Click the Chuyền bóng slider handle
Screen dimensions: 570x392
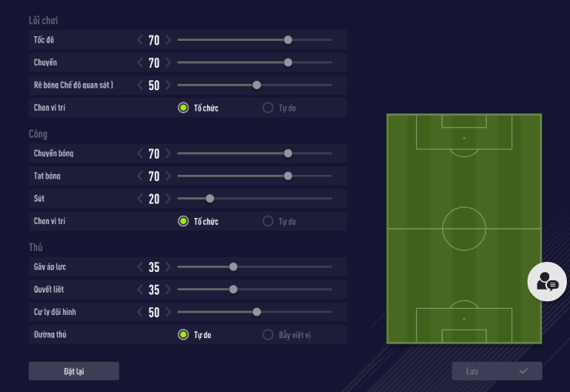[x=288, y=153]
